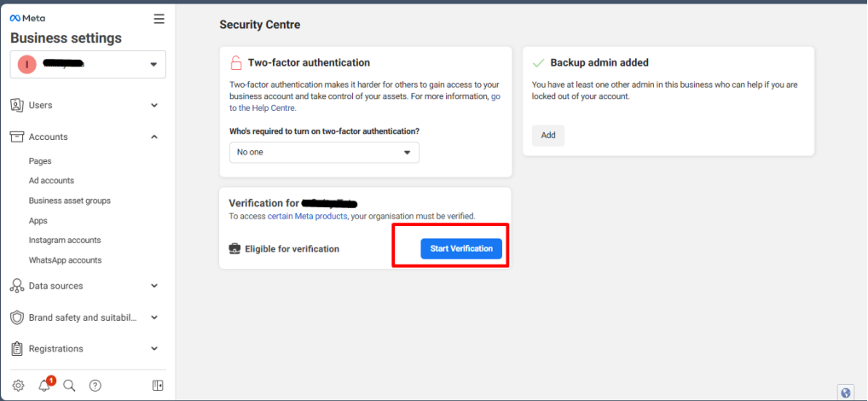This screenshot has width=868, height=401.
Task: Open WhatsApp accounts
Action: pyautogui.click(x=66, y=260)
